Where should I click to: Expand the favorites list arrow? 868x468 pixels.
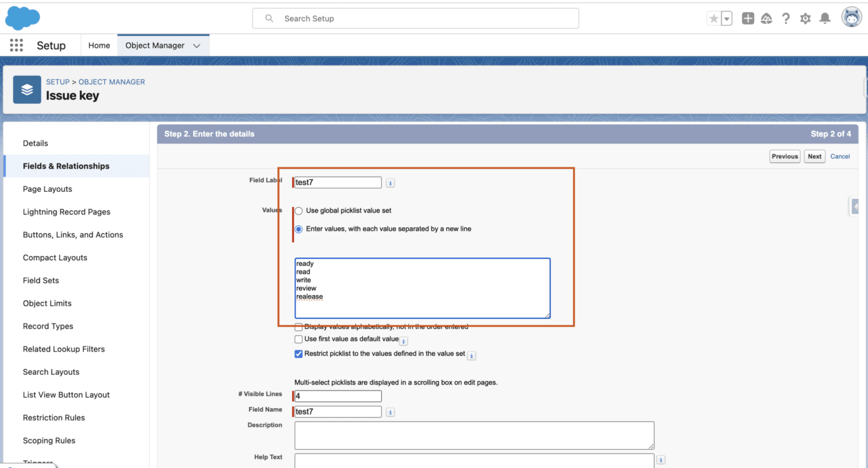tap(725, 18)
